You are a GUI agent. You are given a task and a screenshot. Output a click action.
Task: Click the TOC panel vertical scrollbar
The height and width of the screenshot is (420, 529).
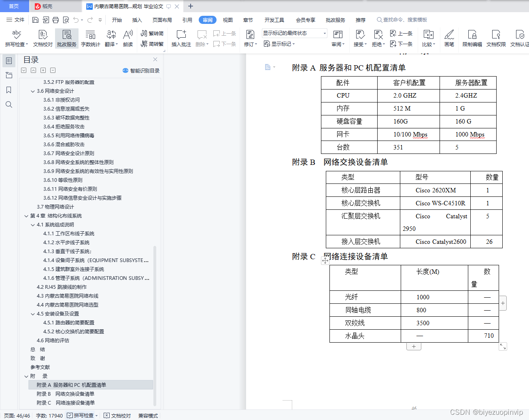155,326
